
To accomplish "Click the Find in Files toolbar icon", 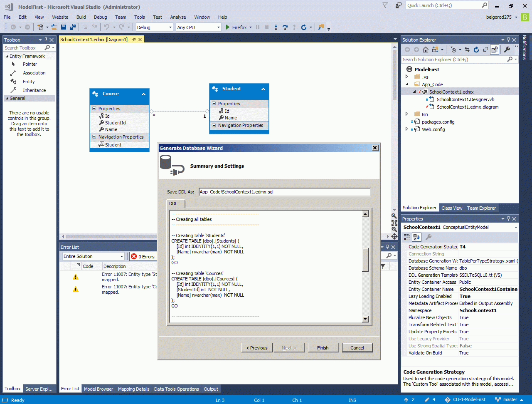I will point(321,27).
